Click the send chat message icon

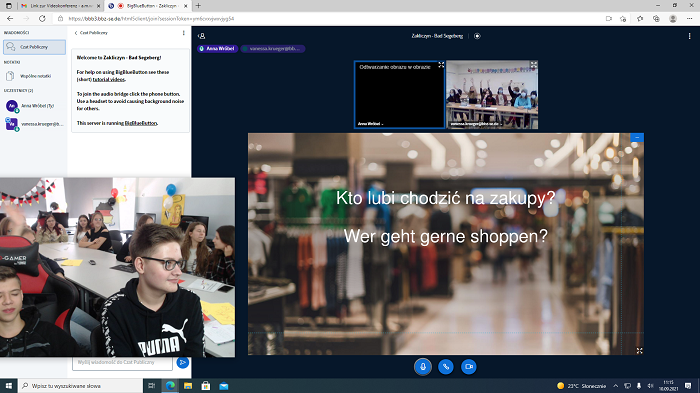pos(183,362)
